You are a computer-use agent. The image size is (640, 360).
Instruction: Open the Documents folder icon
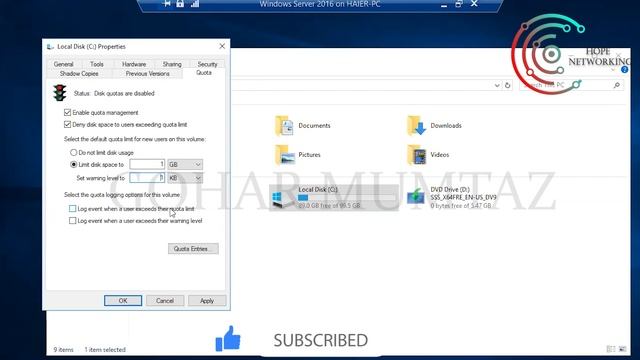284,126
